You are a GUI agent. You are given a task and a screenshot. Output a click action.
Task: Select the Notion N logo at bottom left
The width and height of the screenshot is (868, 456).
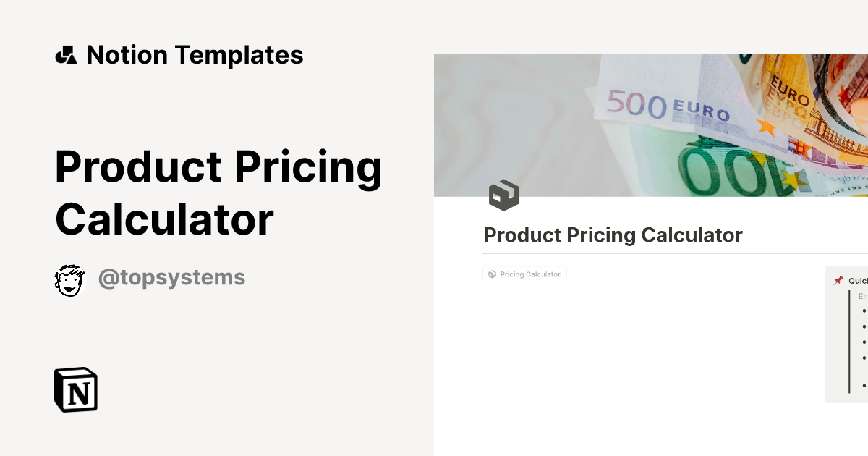(x=75, y=389)
